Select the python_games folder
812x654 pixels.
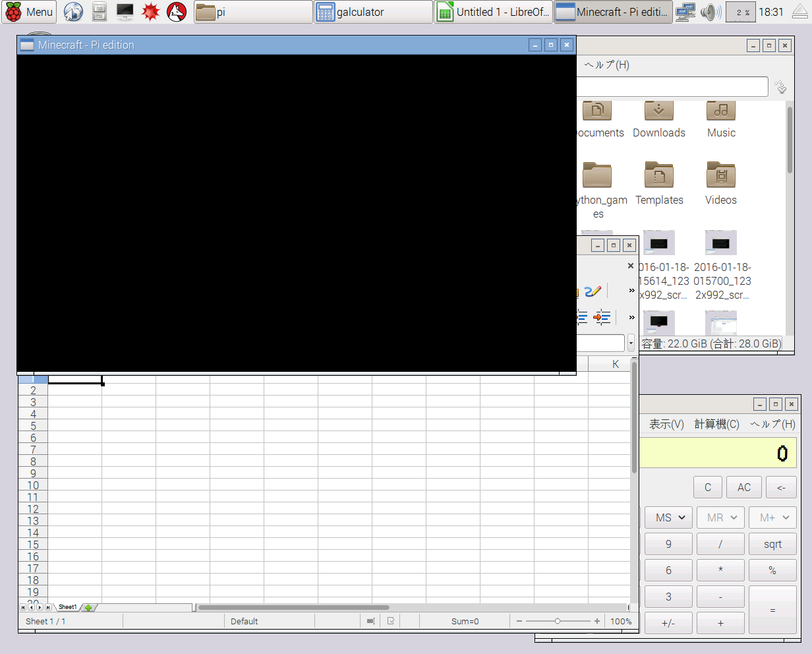click(598, 191)
